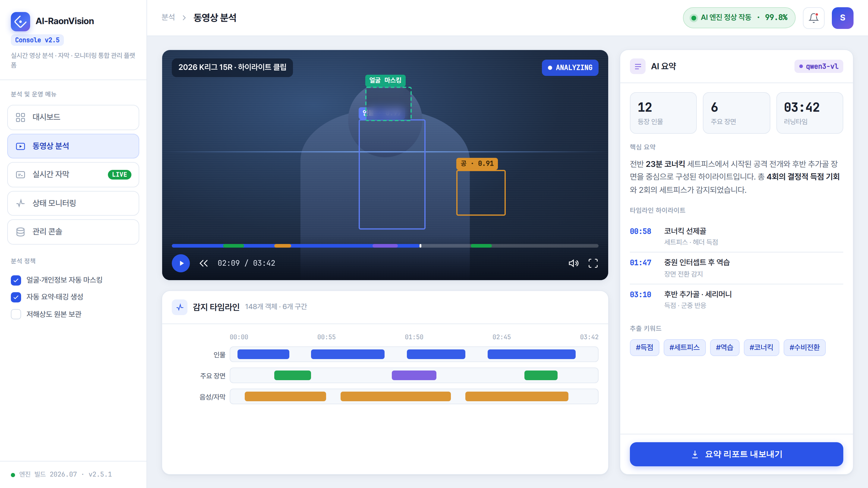This screenshot has height=488, width=868.
Task: Click the Console v2.5 badge
Action: click(37, 40)
